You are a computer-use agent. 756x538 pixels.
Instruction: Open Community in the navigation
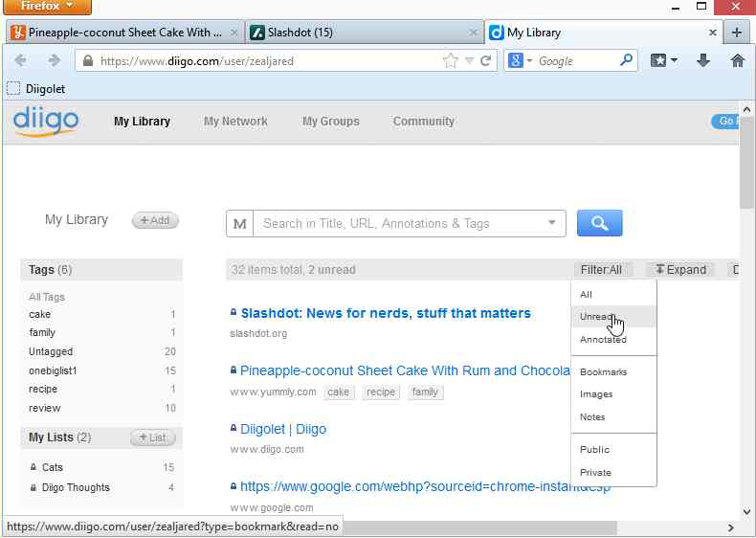click(x=423, y=122)
